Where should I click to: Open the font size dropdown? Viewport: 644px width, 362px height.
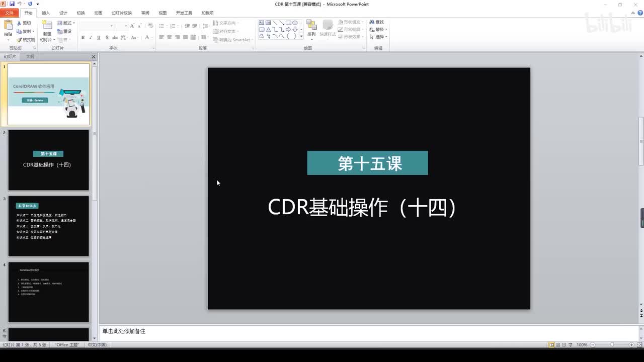pos(126,26)
